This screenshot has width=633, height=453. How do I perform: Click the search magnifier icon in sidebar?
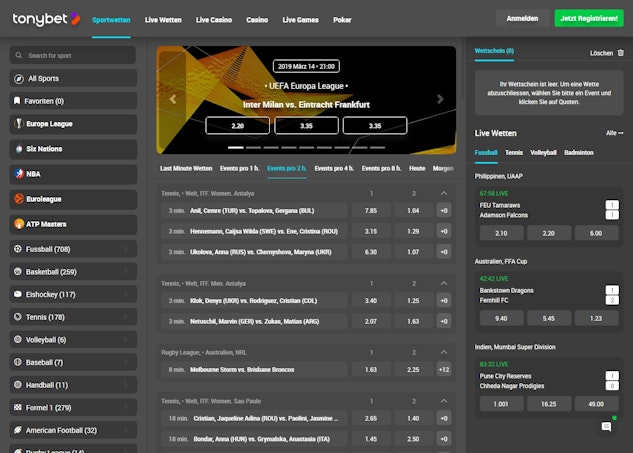tap(19, 55)
